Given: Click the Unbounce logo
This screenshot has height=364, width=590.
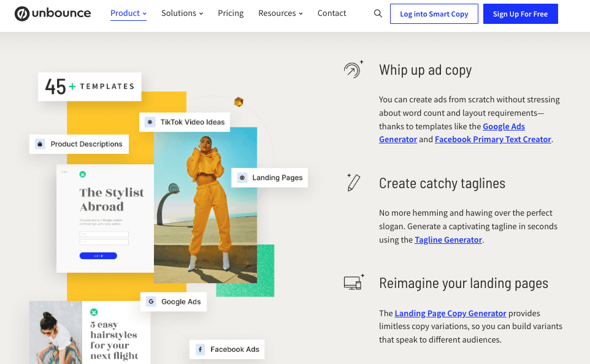Looking at the screenshot, I should point(53,13).
